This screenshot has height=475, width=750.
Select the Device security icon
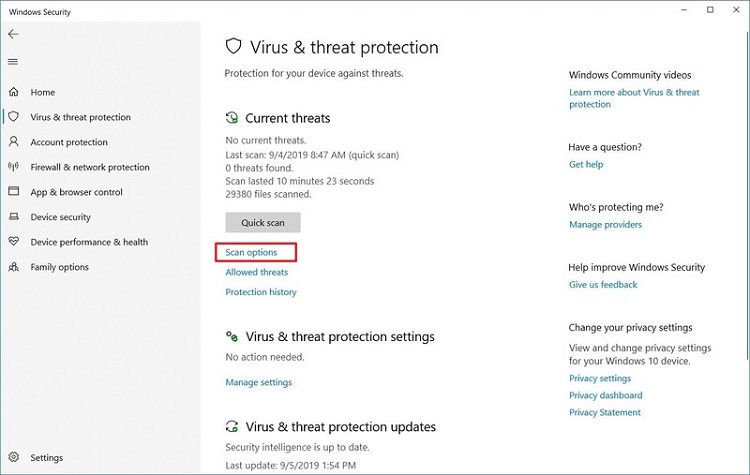point(13,217)
